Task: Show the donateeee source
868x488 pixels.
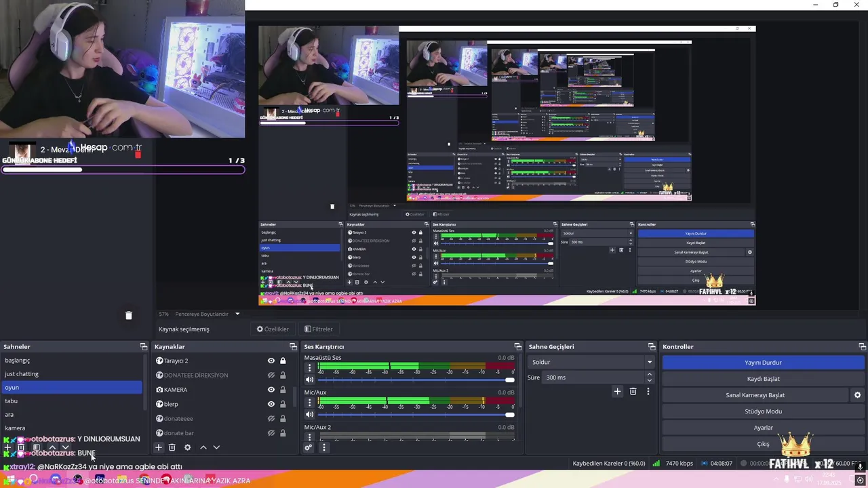Action: [271, 418]
